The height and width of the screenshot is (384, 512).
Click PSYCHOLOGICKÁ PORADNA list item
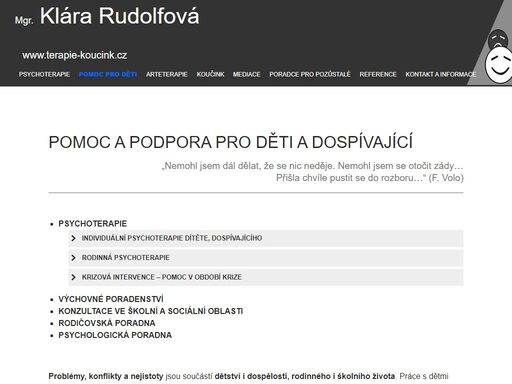[115, 335]
